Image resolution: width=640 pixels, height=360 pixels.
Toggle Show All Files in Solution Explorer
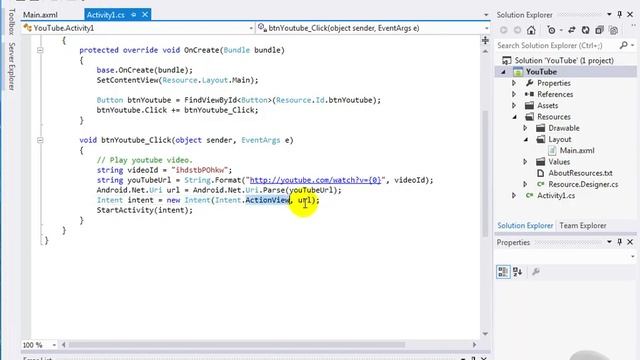tap(613, 30)
